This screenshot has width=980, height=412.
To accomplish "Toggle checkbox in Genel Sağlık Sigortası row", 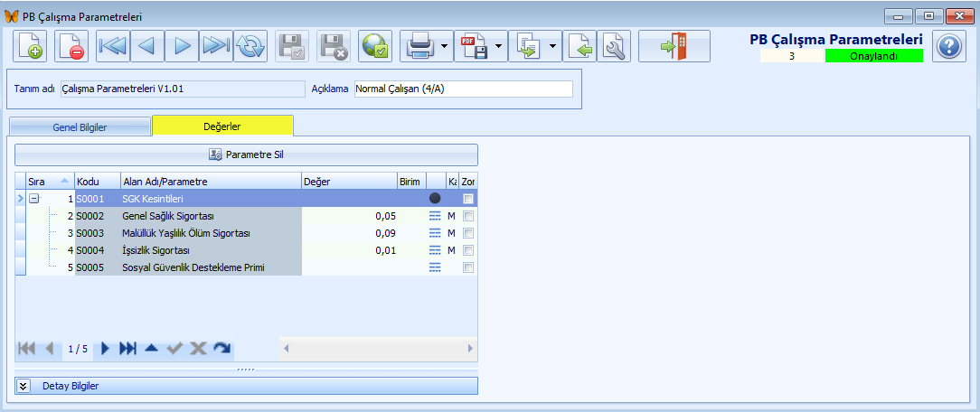I will tap(468, 216).
